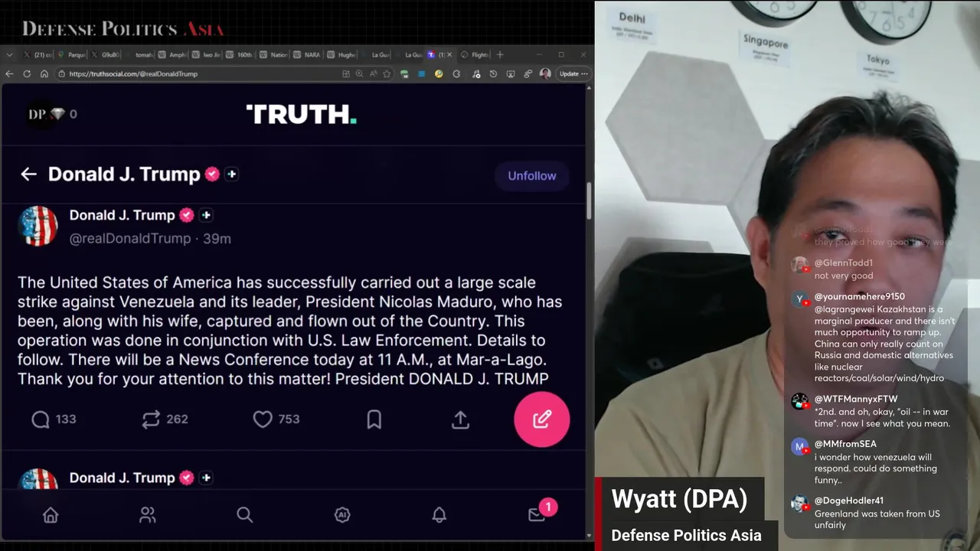Click the browser Update button

[x=573, y=73]
